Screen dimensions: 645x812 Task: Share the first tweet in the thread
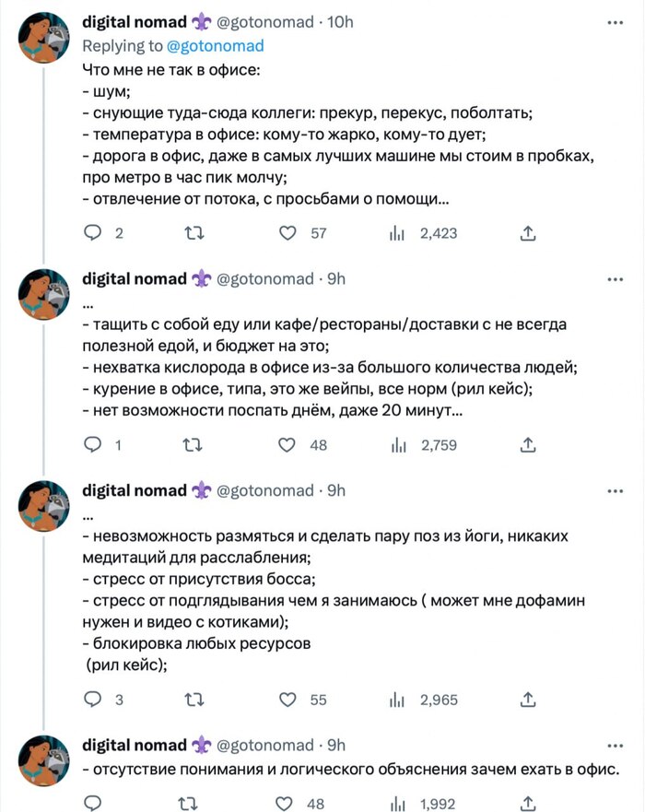coord(528,234)
